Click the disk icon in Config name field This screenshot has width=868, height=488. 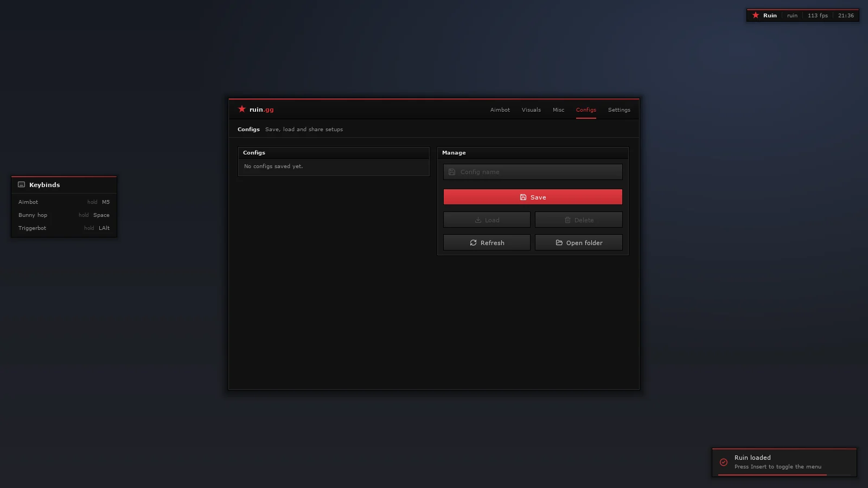pos(452,172)
